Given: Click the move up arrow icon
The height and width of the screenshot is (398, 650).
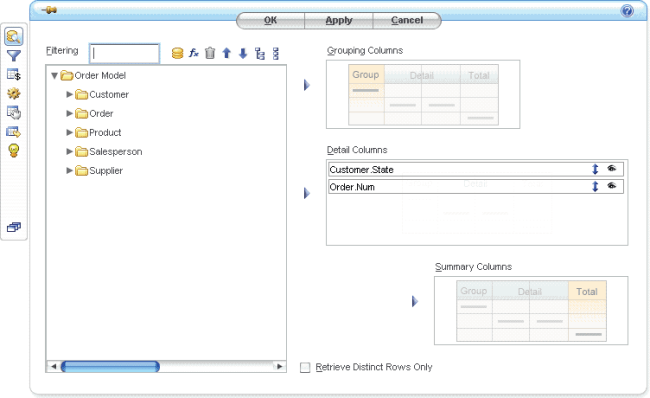Looking at the screenshot, I should tap(226, 53).
